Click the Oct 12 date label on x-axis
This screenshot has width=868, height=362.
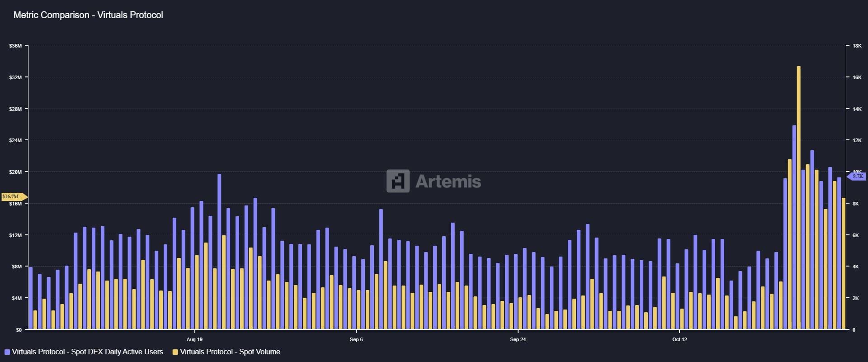click(x=679, y=339)
